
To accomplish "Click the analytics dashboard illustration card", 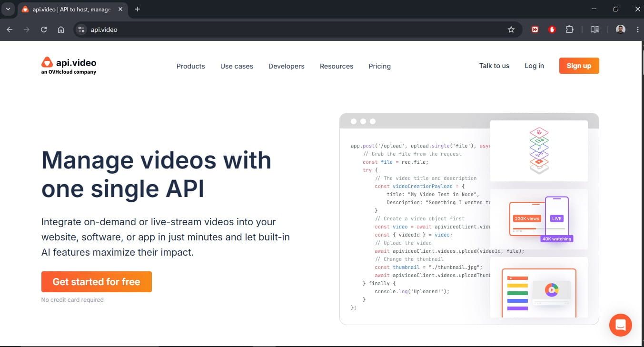I will click(539, 288).
